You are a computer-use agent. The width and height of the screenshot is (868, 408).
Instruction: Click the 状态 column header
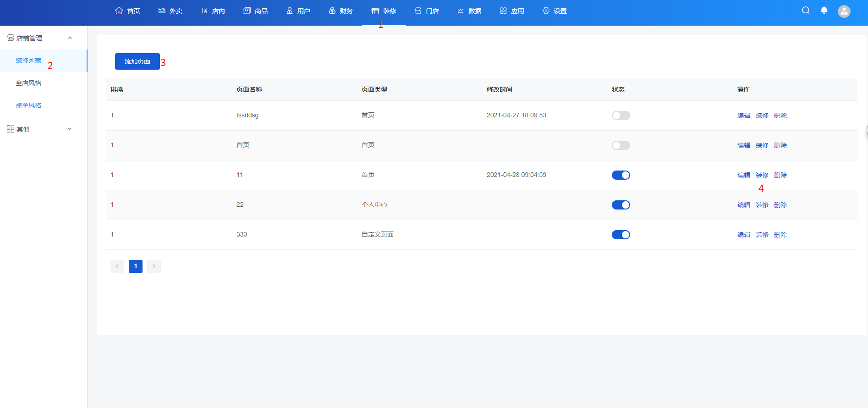click(x=618, y=89)
